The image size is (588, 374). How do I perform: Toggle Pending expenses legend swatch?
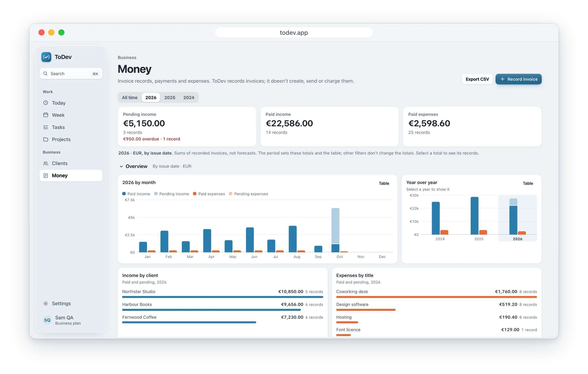(231, 194)
